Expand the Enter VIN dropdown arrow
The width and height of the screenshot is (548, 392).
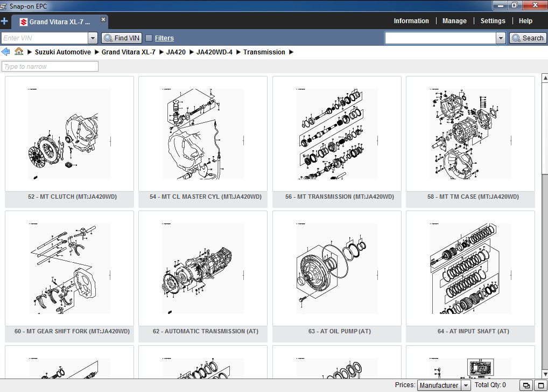[x=93, y=38]
